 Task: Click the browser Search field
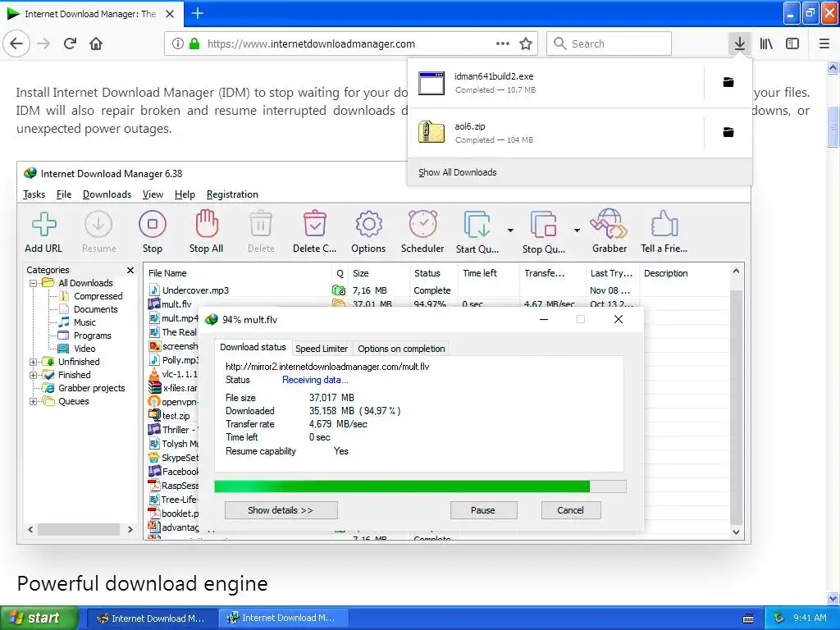[x=609, y=44]
